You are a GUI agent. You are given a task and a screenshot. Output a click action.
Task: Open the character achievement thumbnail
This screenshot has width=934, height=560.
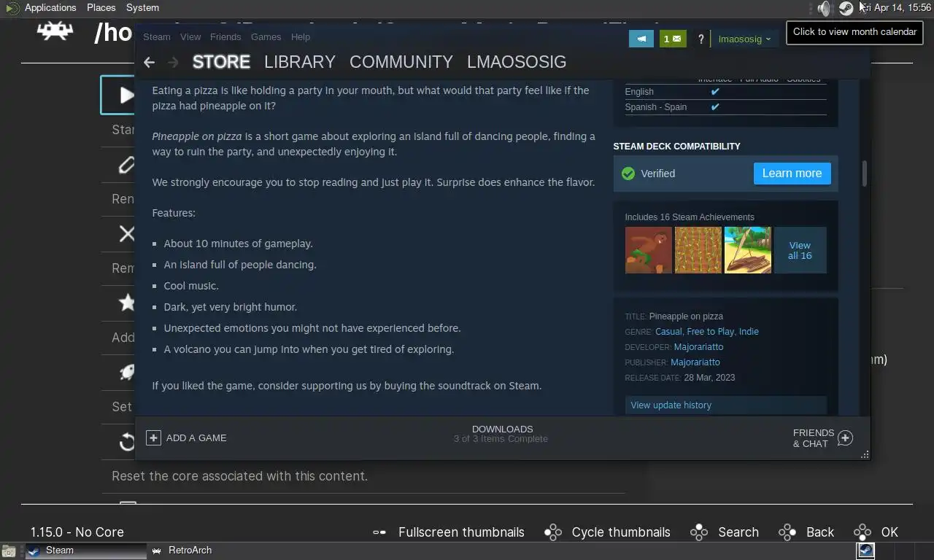[648, 250]
